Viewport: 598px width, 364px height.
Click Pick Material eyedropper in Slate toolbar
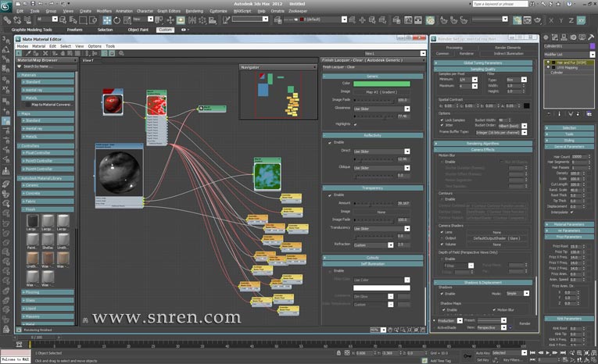click(x=28, y=53)
